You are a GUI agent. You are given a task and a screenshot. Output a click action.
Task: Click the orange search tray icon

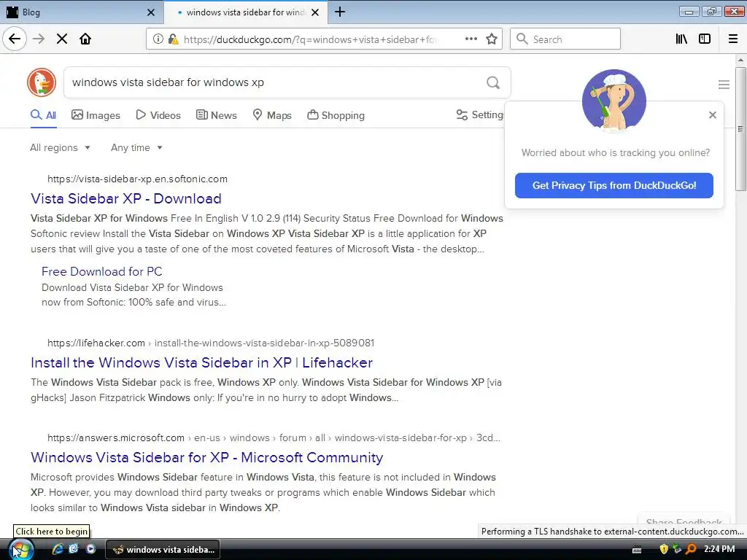tap(690, 549)
